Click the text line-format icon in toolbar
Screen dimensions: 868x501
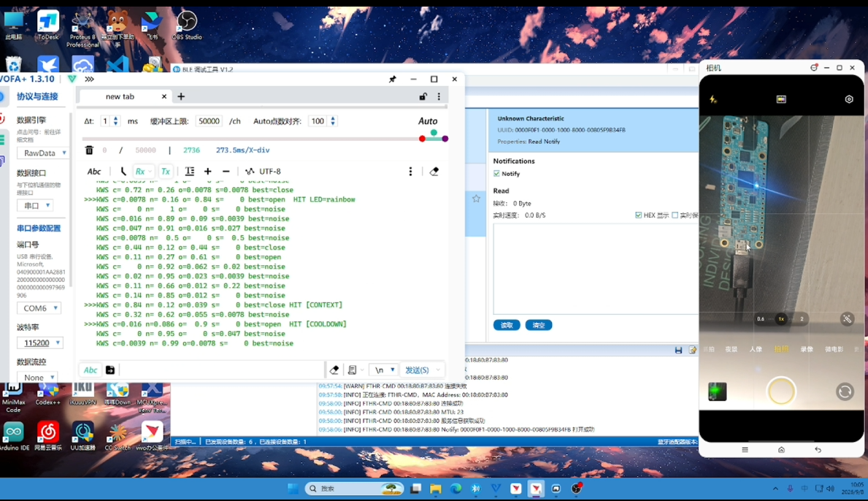(x=189, y=172)
